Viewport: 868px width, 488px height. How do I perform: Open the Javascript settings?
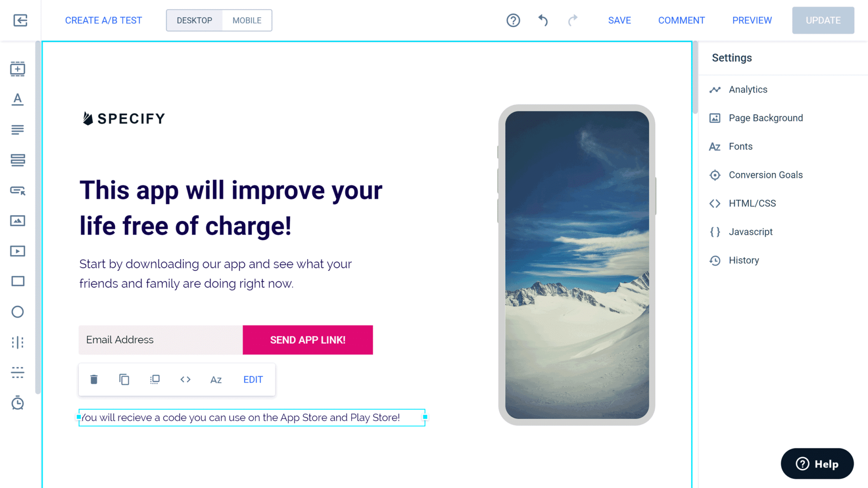point(751,231)
